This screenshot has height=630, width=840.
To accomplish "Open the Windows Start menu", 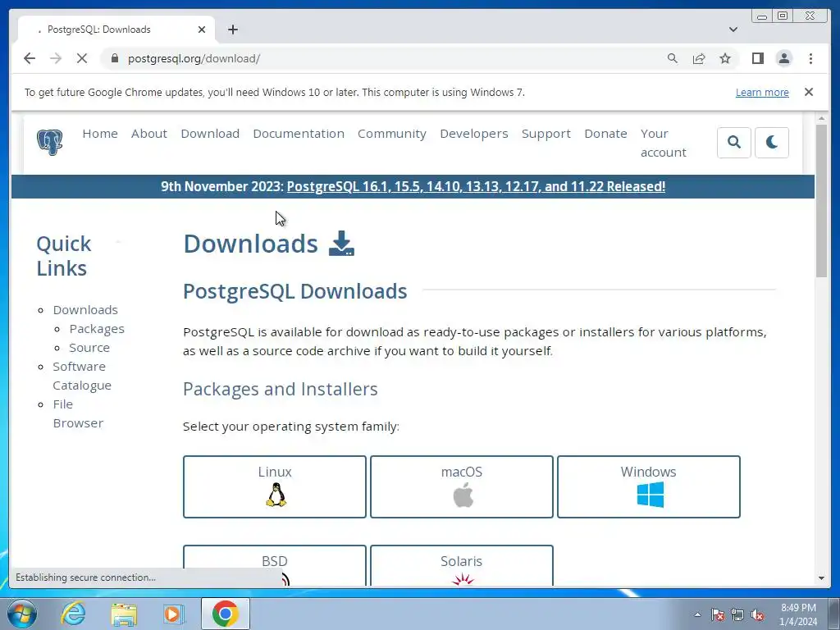I will pos(22,614).
